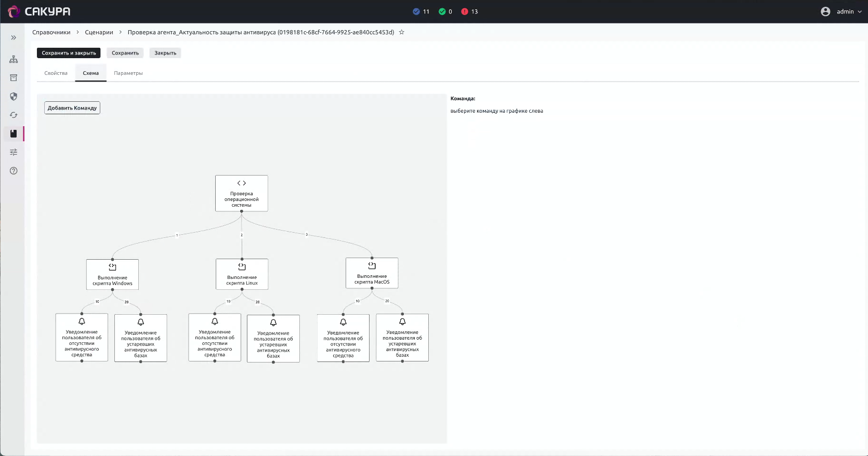868x456 pixels.
Task: Open the hierarchy tree section in sidebar
Action: (14, 59)
